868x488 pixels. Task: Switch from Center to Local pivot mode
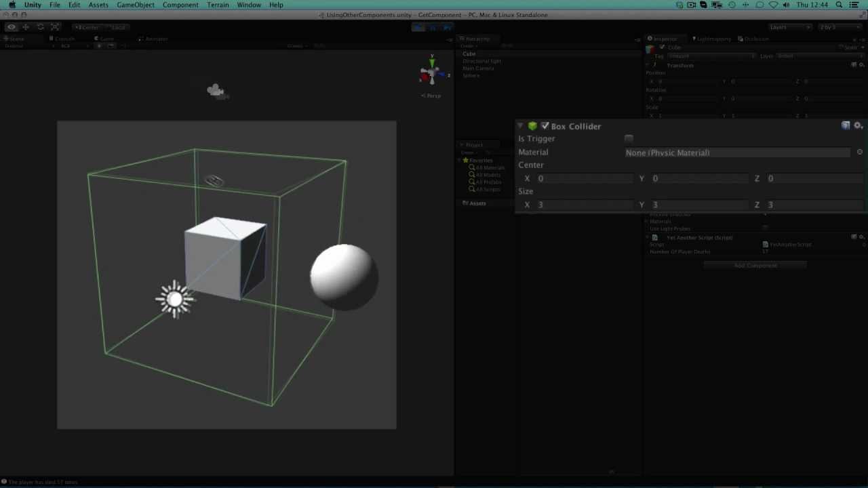click(x=119, y=27)
